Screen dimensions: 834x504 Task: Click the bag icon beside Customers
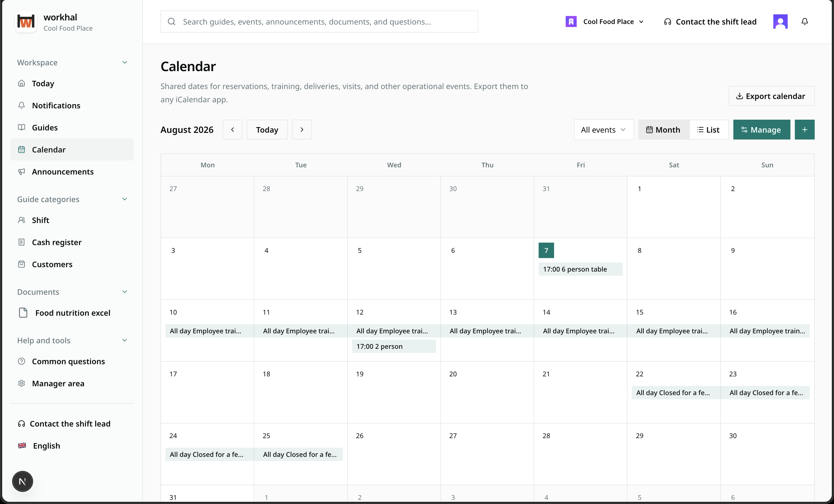[22, 264]
